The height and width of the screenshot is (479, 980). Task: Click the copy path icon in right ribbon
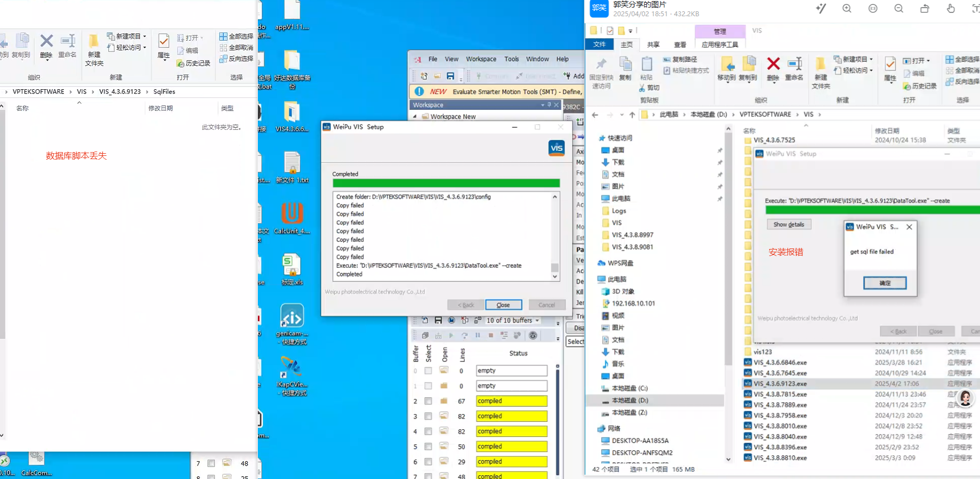pyautogui.click(x=667, y=60)
